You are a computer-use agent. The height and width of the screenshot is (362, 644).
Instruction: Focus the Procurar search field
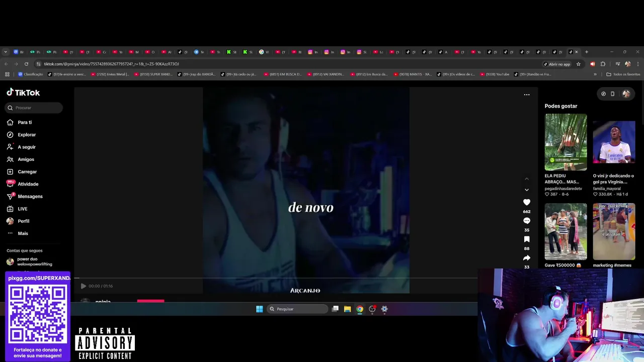(34, 108)
